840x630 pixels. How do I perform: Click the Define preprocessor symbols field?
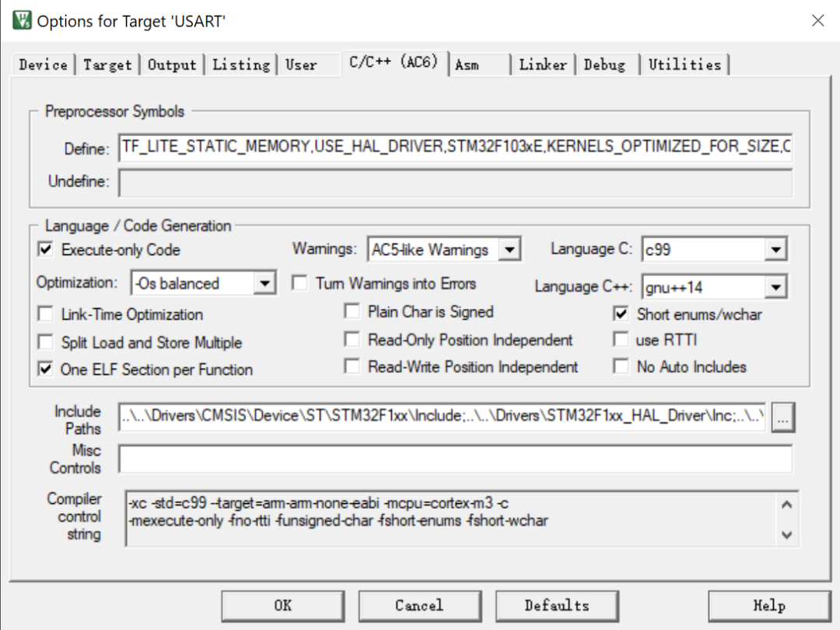pyautogui.click(x=455, y=147)
